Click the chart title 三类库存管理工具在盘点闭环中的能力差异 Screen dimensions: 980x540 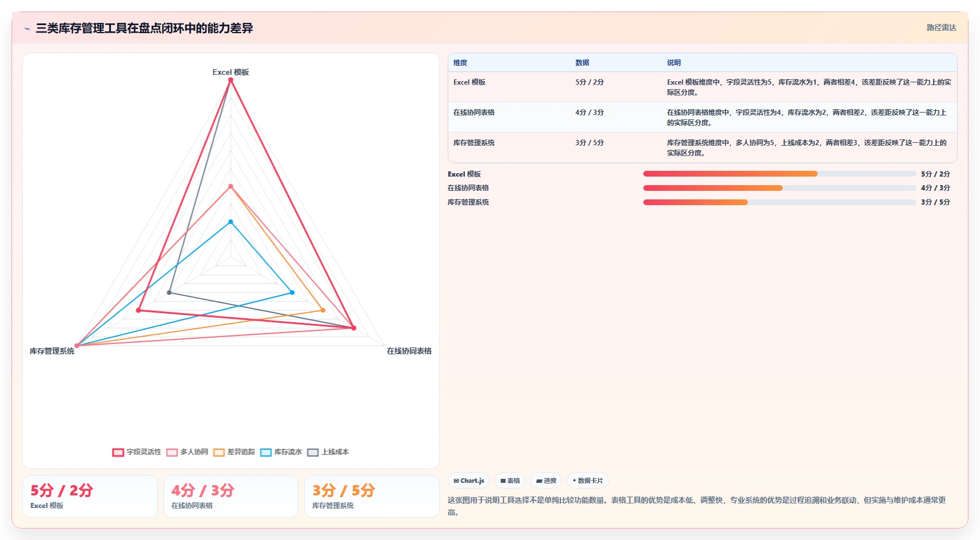[x=144, y=28]
